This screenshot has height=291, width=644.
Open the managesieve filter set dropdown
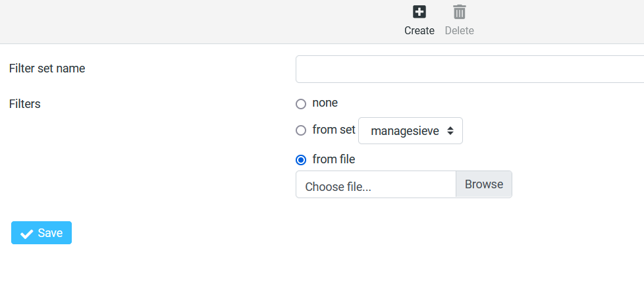tap(410, 130)
